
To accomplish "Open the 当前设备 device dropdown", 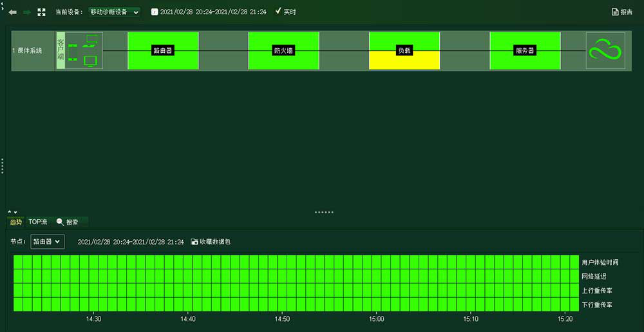I will pos(114,12).
